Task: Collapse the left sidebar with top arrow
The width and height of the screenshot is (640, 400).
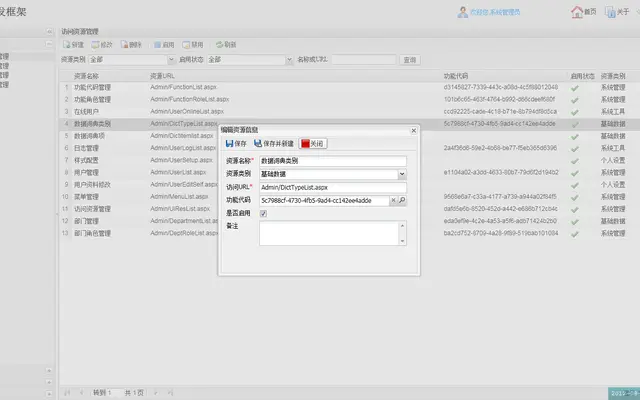Action: 49,31
